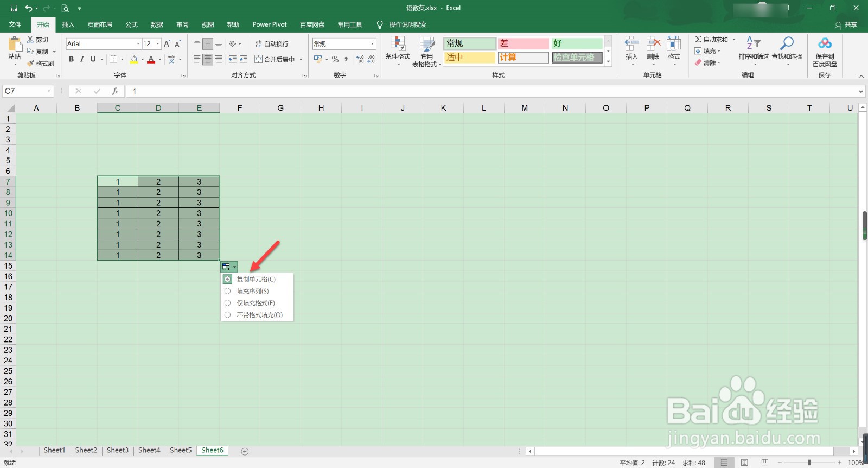Open Find and Select (查找和选择)
868x468 pixels.
pyautogui.click(x=787, y=52)
